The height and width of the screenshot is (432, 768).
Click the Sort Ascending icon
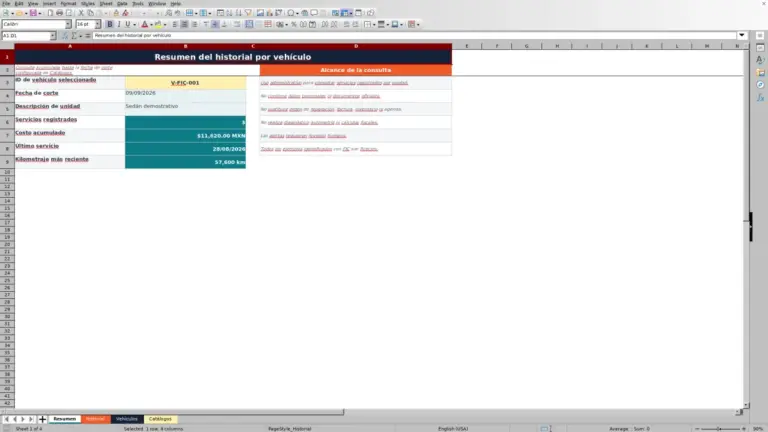[229, 13]
